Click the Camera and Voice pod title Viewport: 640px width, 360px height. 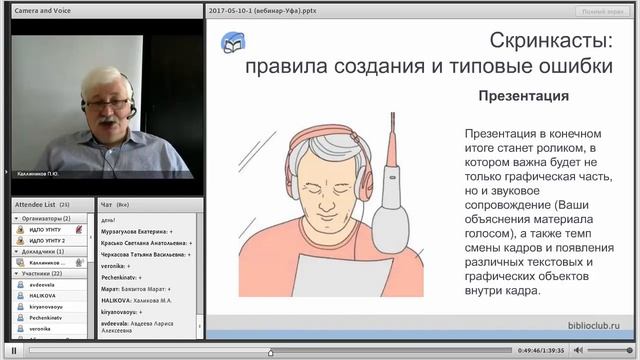(42, 11)
